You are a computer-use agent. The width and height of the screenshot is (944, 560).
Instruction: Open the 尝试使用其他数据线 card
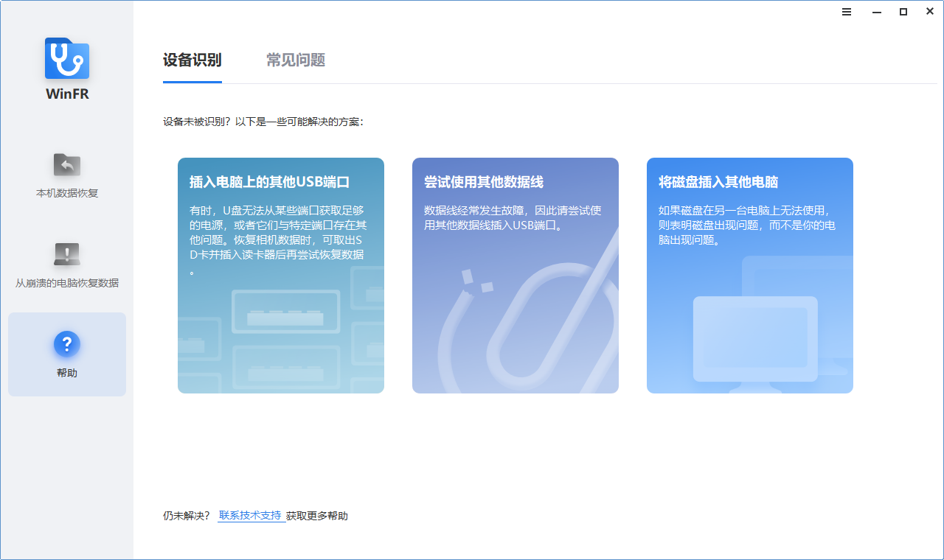[515, 275]
